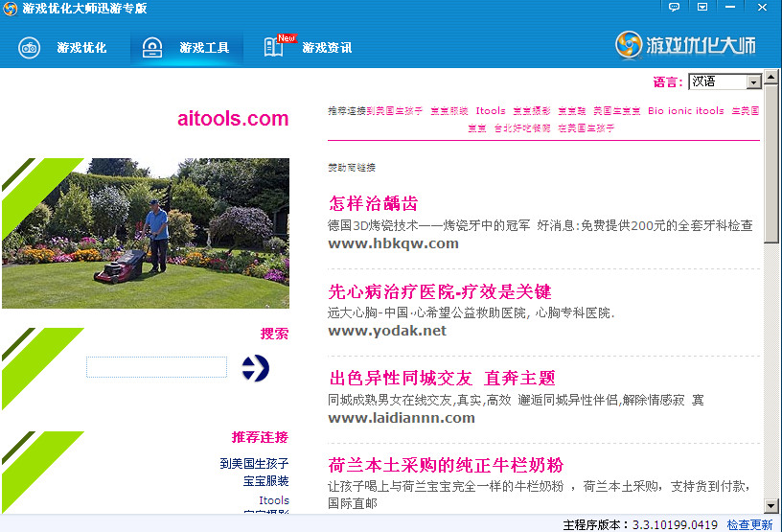The image size is (782, 532).
Task: Click the 游戏资讯 book icon
Action: (274, 48)
